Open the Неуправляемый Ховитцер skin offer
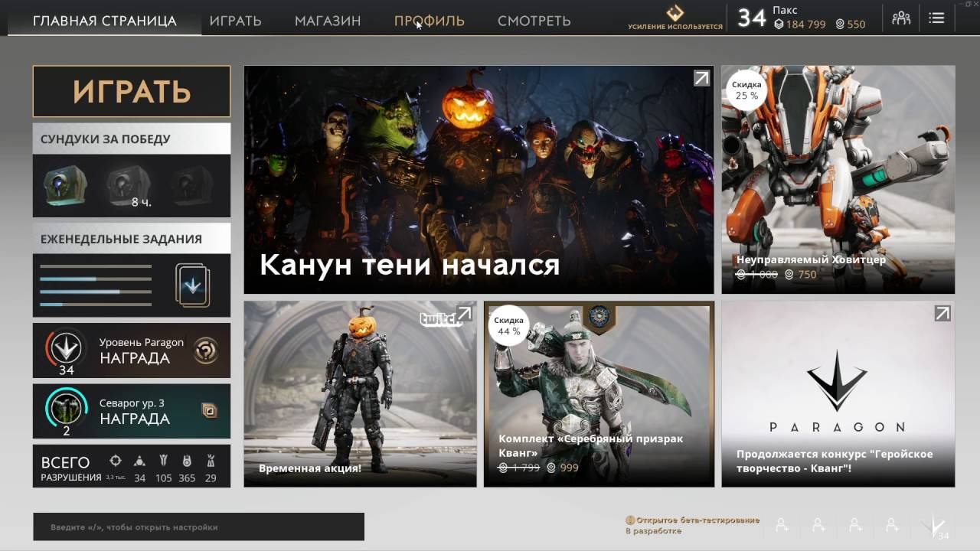 coord(838,180)
